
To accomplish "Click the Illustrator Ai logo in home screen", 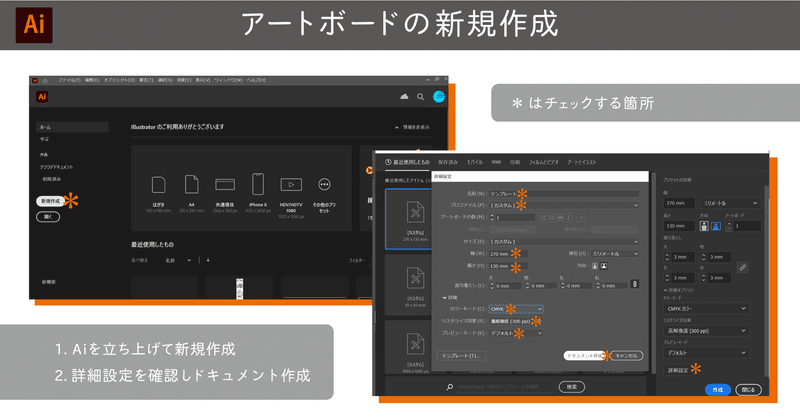I will (42, 97).
